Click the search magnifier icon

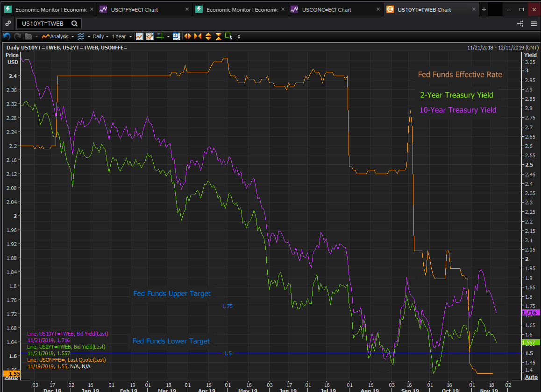tap(74, 24)
